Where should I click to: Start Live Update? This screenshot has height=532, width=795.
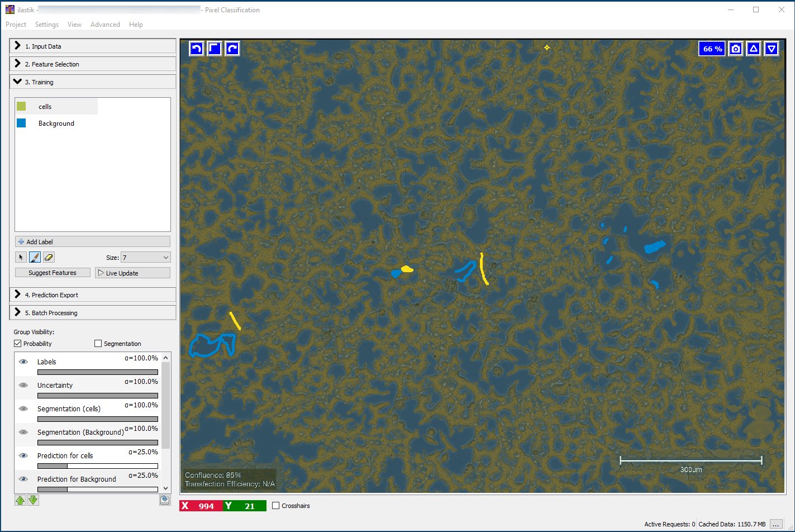[x=132, y=272]
